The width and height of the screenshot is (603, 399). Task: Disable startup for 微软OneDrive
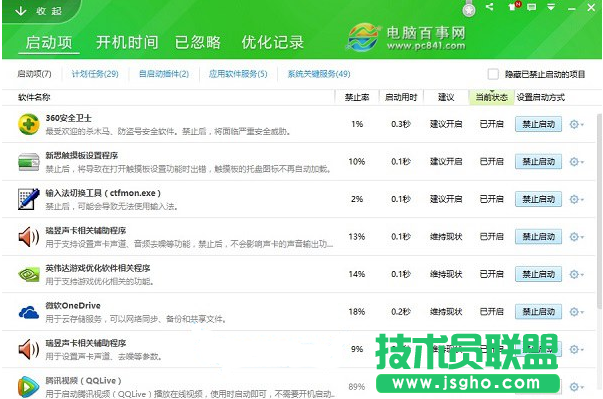(538, 312)
